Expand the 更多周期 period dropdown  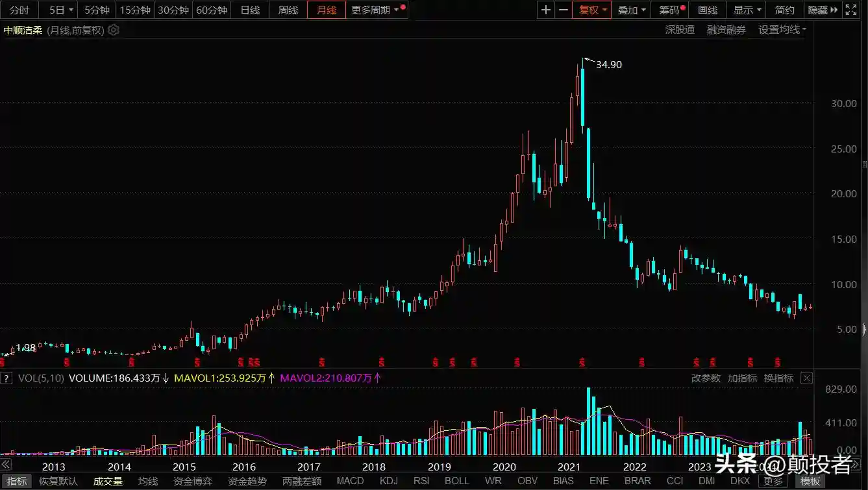click(x=375, y=10)
